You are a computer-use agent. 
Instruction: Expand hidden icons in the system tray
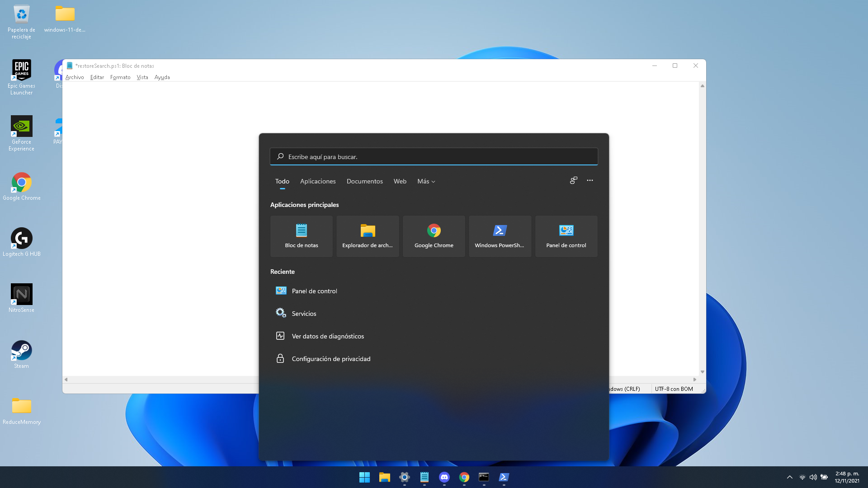point(790,477)
